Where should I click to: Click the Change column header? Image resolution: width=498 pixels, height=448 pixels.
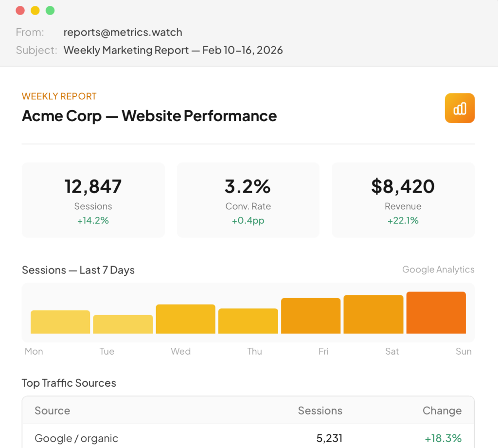pyautogui.click(x=442, y=411)
